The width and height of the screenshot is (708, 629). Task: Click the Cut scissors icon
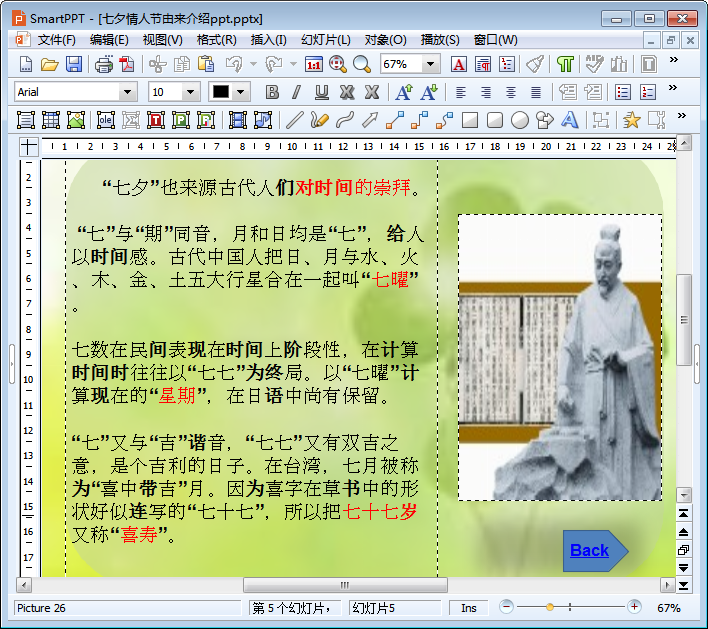pos(158,65)
